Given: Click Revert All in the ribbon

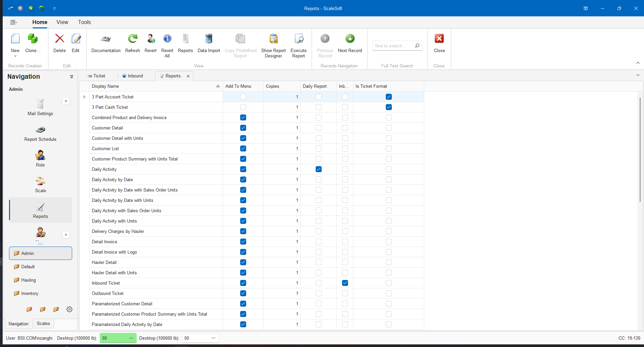Looking at the screenshot, I should pos(167,46).
